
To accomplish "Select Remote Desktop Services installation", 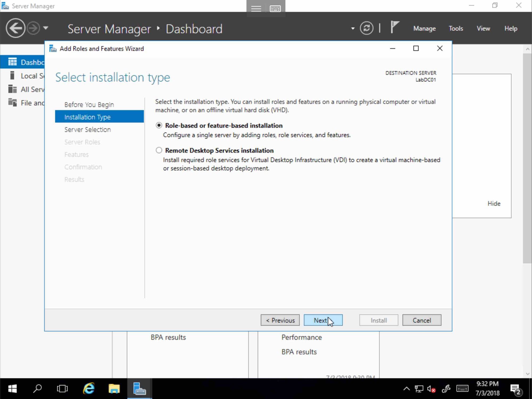I will pyautogui.click(x=159, y=150).
